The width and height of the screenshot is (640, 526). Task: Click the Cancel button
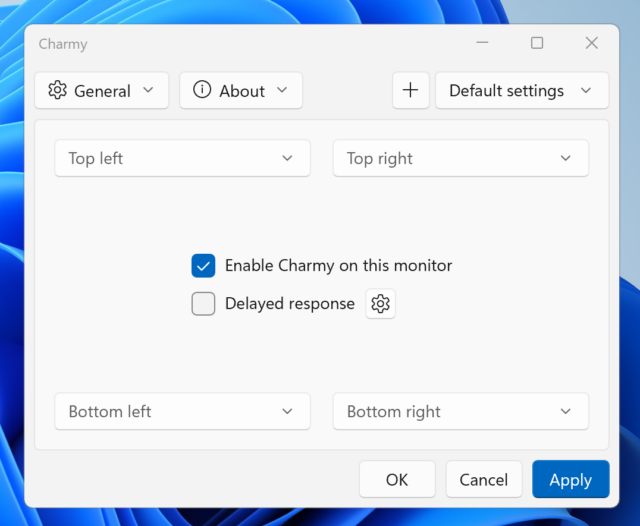484,479
